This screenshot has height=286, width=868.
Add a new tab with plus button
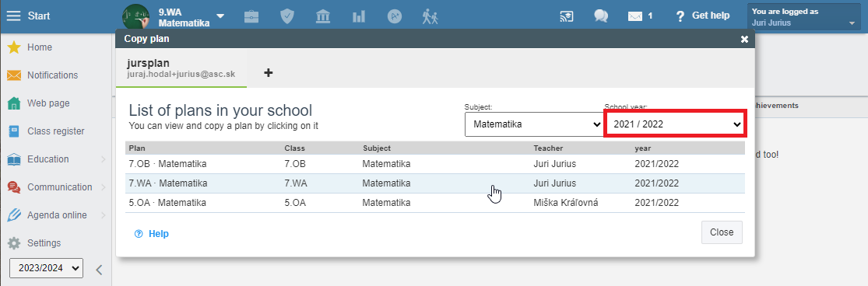(x=269, y=72)
